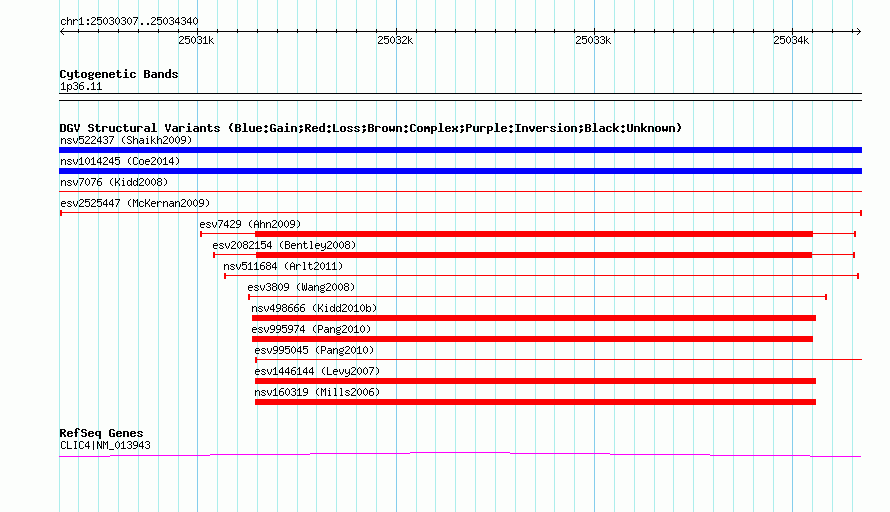This screenshot has height=512, width=890.
Task: Select the blue bar under nsv1014245
Action: tap(460, 171)
